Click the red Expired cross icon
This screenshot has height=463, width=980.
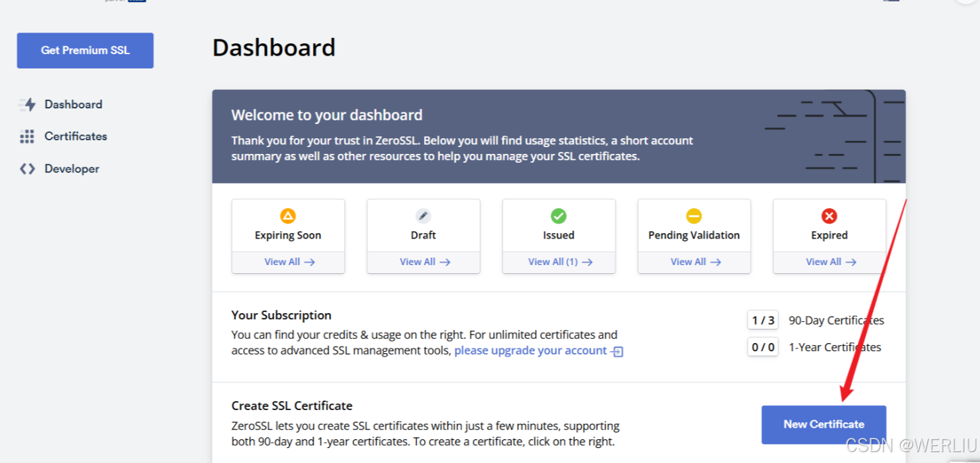pos(830,216)
